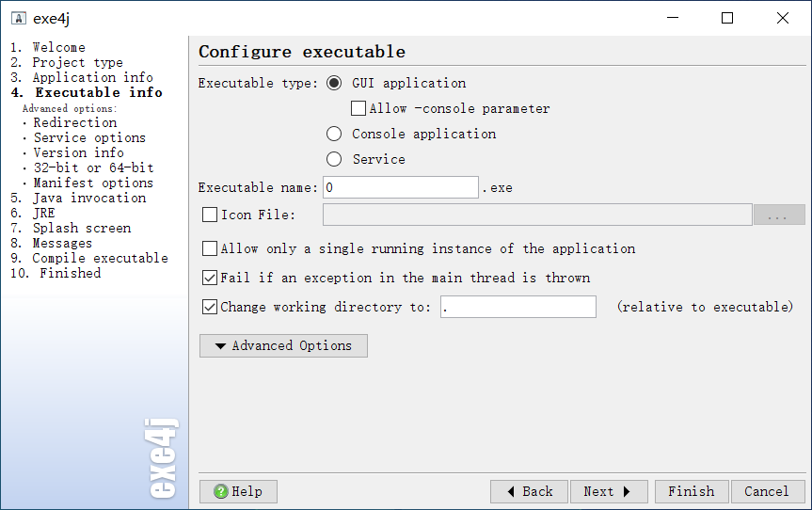Image resolution: width=812 pixels, height=510 pixels.
Task: Enable single running instance checkbox
Action: pyautogui.click(x=210, y=249)
